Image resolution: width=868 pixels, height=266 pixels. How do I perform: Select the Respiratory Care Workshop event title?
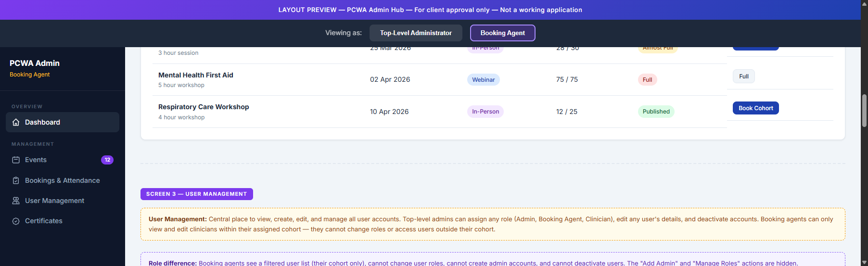204,107
